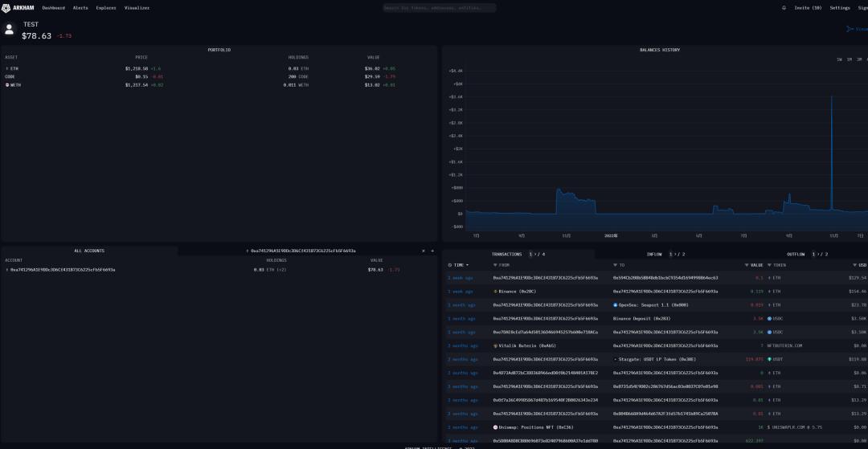Click the filter icon beside TOKEN column

769,264
